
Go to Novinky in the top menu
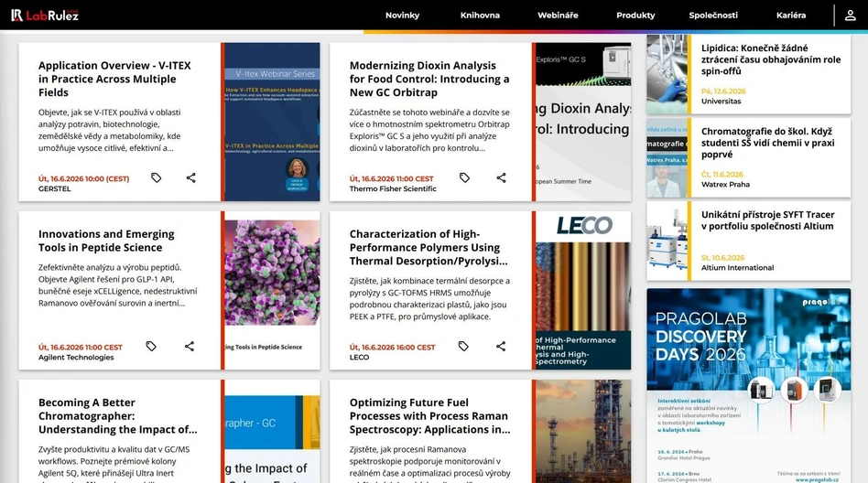(x=403, y=16)
